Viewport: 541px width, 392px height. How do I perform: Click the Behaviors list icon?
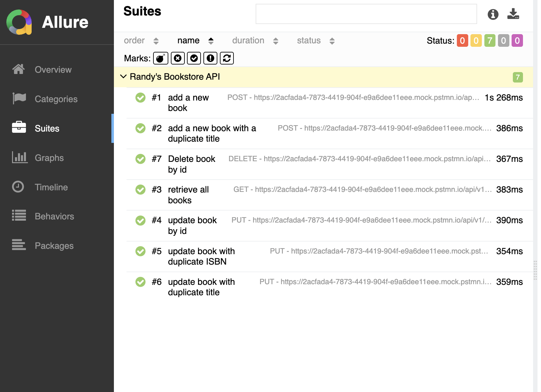(19, 215)
